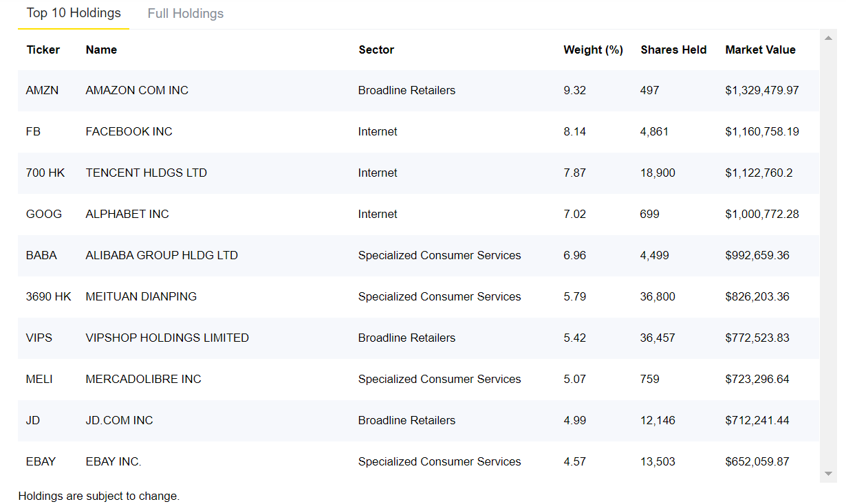Click the AMZN ticker cell
The image size is (846, 504).
pos(43,90)
